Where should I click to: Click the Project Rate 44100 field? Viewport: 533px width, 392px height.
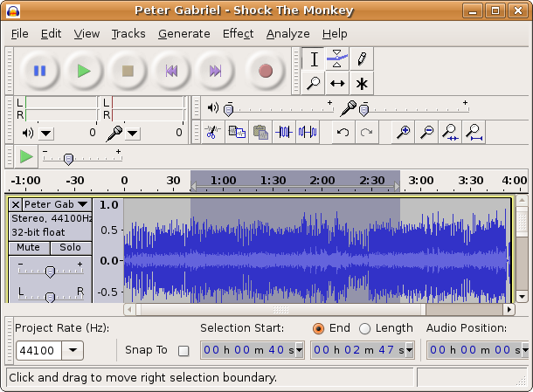(38, 350)
